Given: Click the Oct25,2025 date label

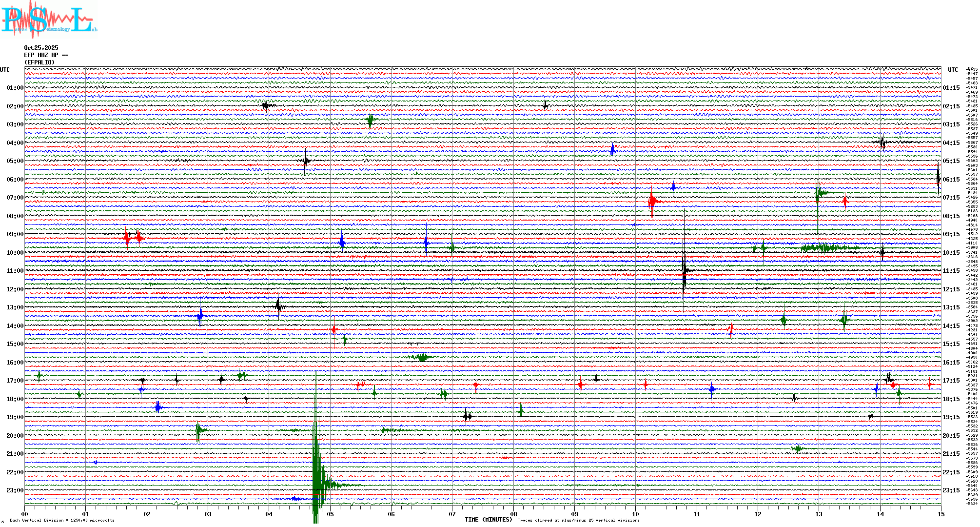Looking at the screenshot, I should click(x=41, y=48).
